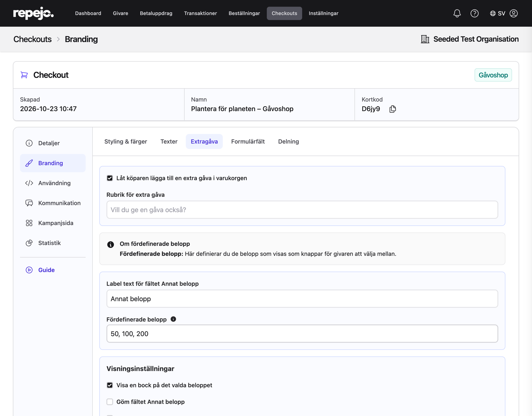
Task: Open Detaljer in the sidebar
Action: click(53, 143)
